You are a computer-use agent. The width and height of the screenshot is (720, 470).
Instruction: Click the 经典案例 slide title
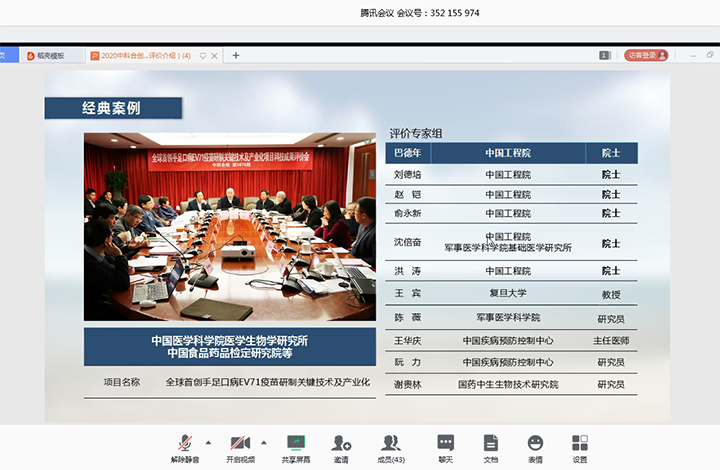(x=112, y=108)
